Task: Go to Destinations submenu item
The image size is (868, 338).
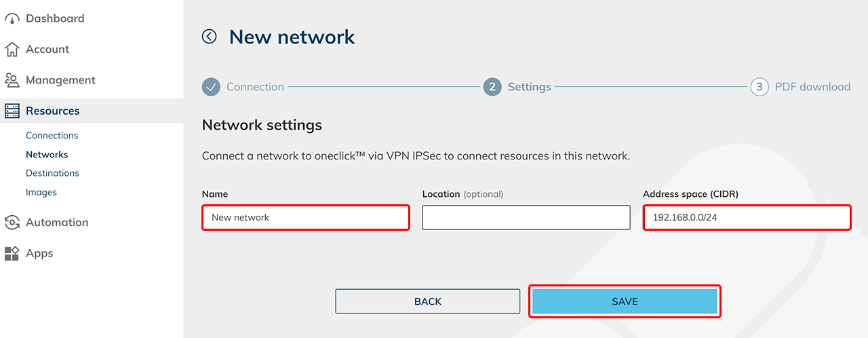Action: point(52,173)
